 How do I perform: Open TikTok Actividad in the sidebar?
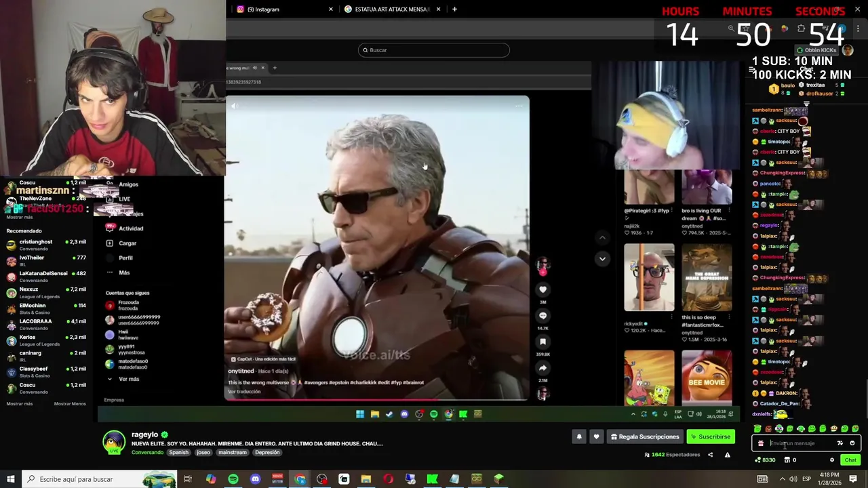[125, 228]
